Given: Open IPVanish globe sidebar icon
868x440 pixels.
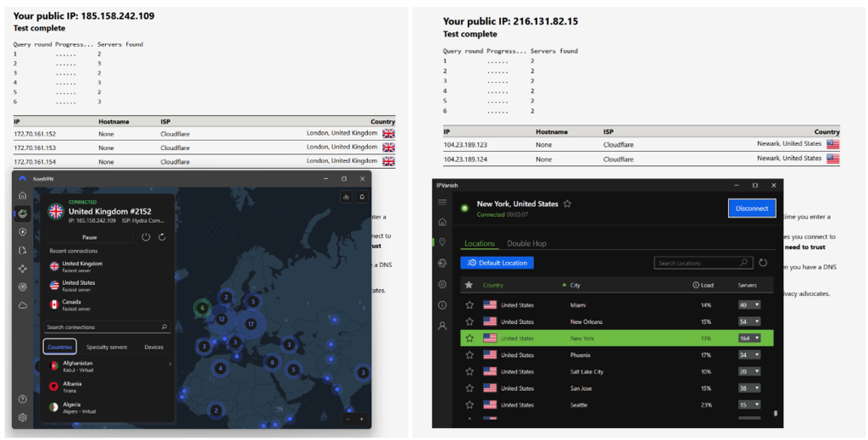Looking at the screenshot, I should (x=442, y=264).
